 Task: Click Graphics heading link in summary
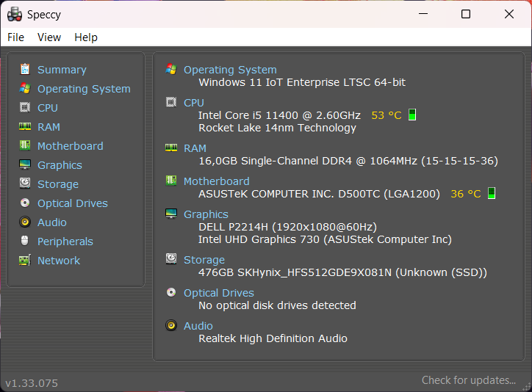coord(206,214)
